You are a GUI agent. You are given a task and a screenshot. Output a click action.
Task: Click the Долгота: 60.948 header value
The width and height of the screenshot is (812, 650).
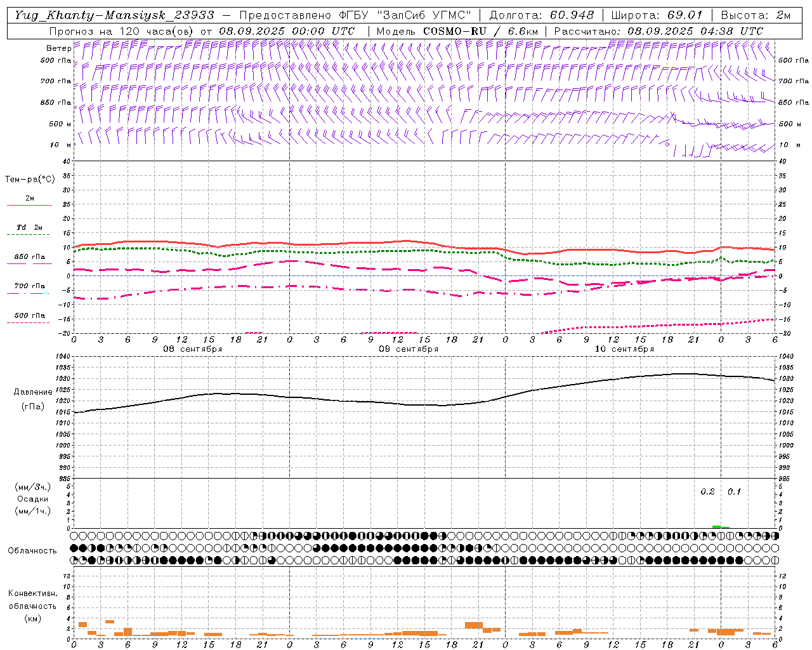[x=542, y=15]
